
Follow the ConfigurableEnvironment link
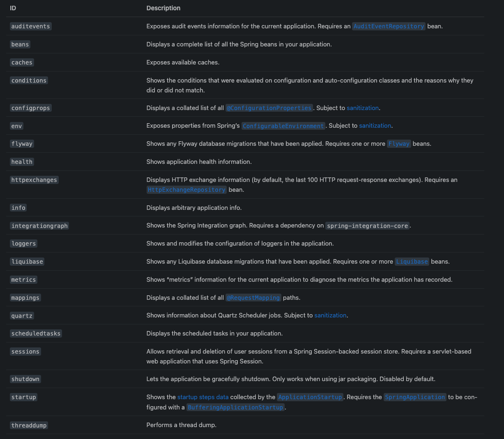283,126
